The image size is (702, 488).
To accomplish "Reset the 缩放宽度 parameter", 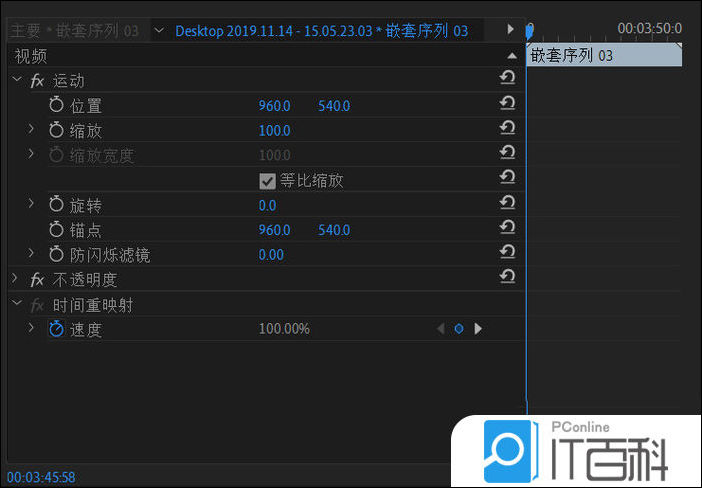I will click(508, 153).
